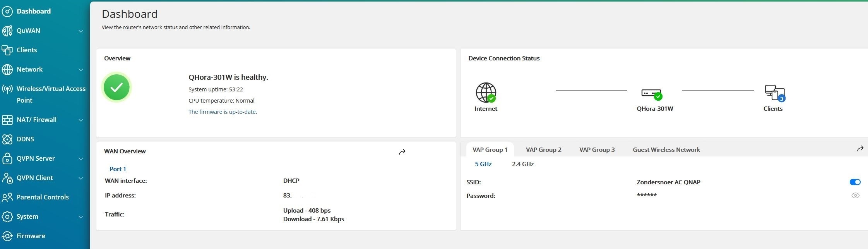Screen dimensions: 868x249
Task: Open the Dashboard menu item
Action: [x=34, y=11]
